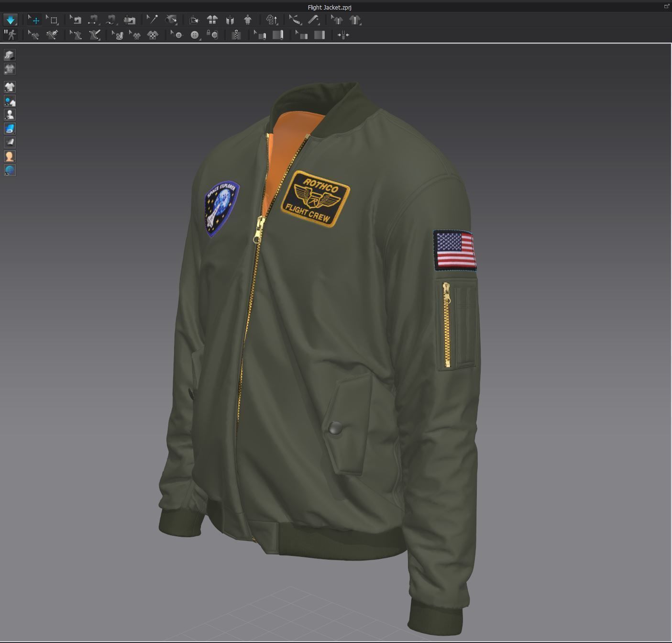Screen dimensions: 672x643
Task: Select the fold arrangement tool
Action: [278, 34]
